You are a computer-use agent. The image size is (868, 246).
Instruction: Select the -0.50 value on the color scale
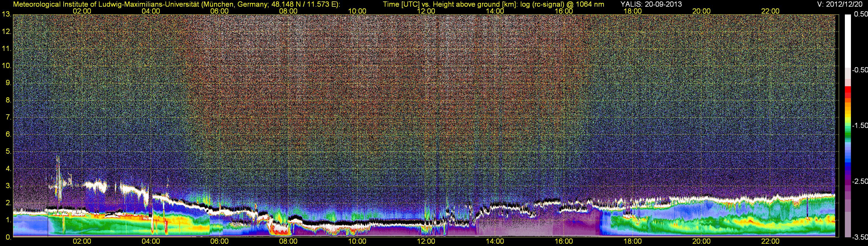pyautogui.click(x=860, y=70)
